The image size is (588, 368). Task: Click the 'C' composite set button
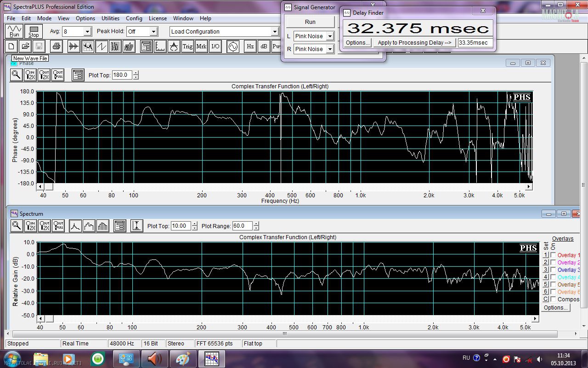[546, 299]
